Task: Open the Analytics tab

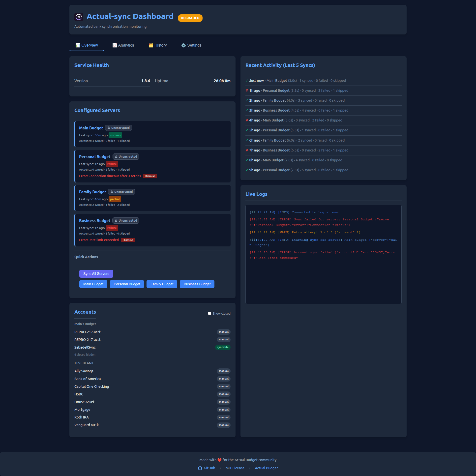Action: pos(123,45)
